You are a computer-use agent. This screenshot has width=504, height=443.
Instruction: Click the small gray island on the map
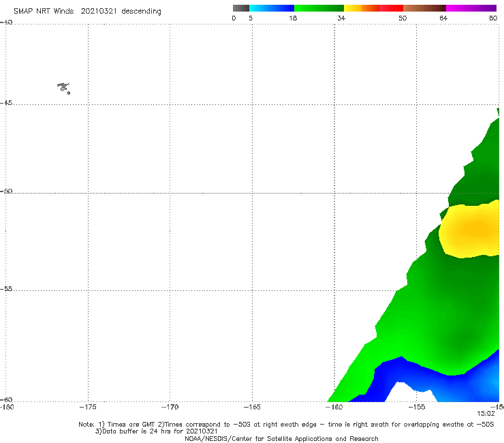point(63,87)
